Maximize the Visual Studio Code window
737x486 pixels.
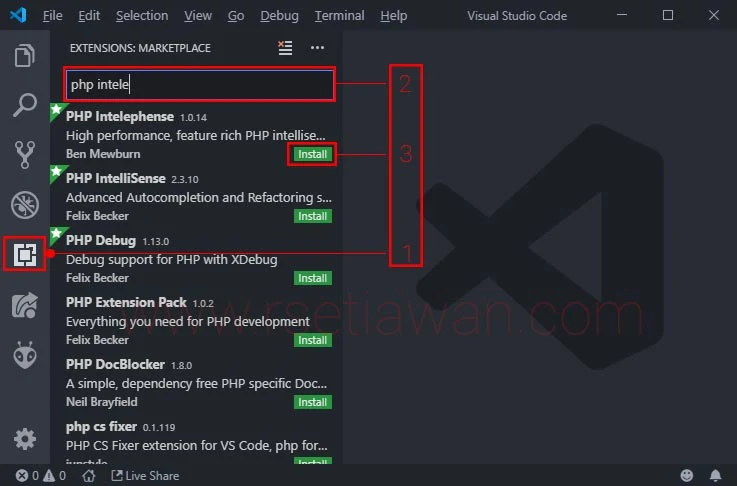pyautogui.click(x=667, y=15)
